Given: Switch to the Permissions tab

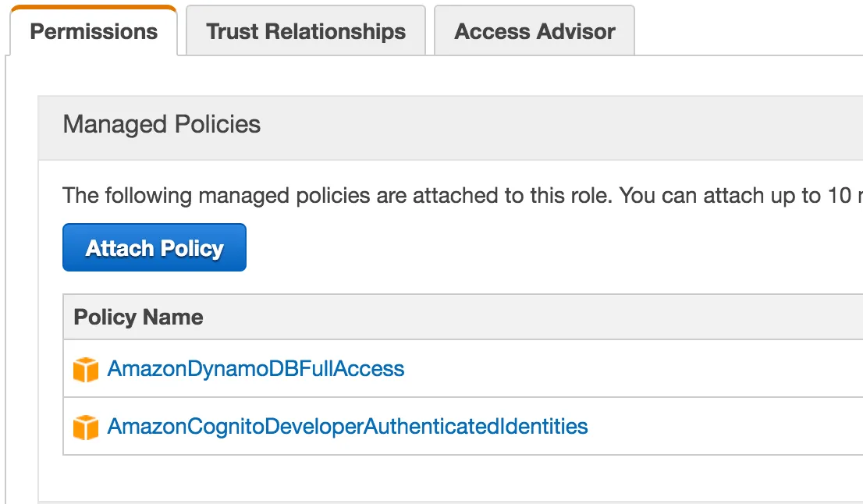Looking at the screenshot, I should point(94,32).
